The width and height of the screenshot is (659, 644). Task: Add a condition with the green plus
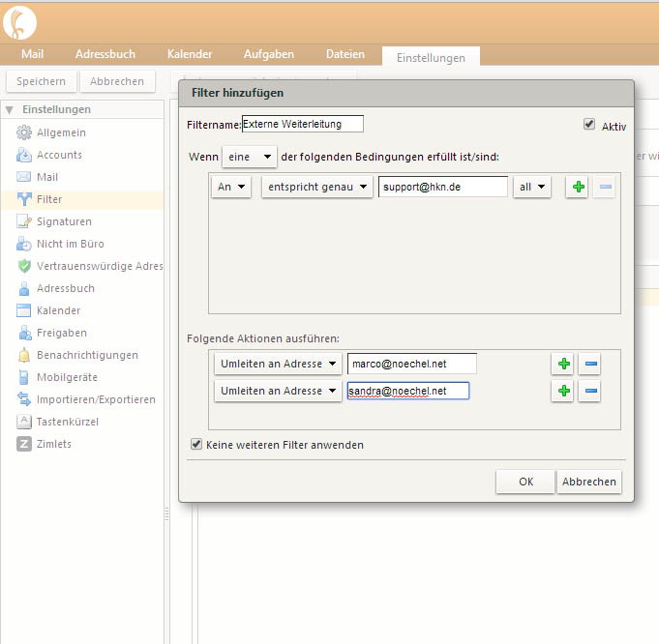tap(577, 187)
